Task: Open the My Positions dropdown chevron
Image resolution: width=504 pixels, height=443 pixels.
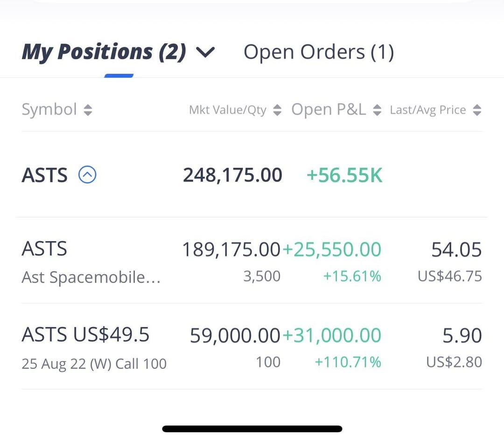Action: point(205,52)
